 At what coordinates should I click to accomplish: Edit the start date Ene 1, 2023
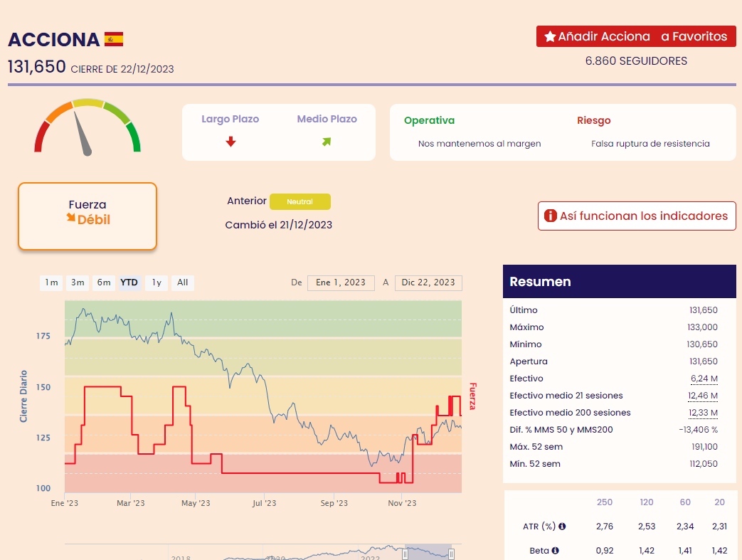pos(341,282)
